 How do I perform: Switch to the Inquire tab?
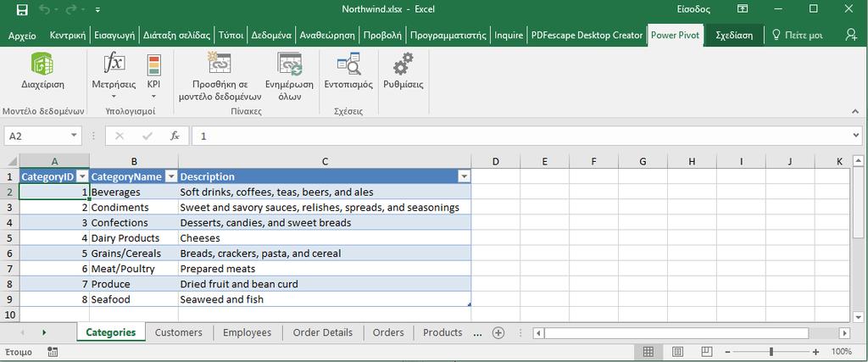[x=509, y=35]
